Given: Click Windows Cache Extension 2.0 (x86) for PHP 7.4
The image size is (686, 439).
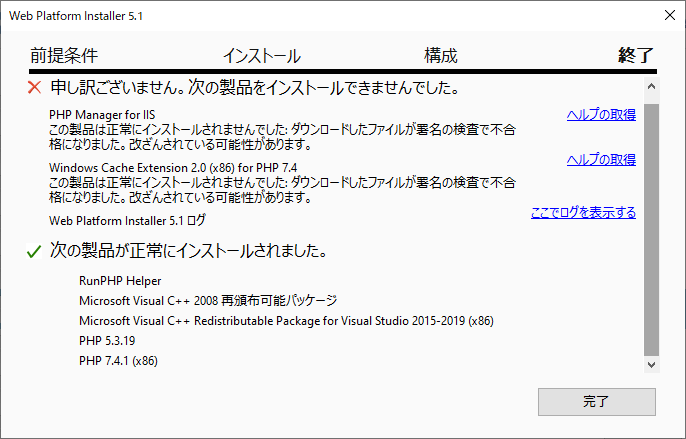Looking at the screenshot, I should [173, 168].
